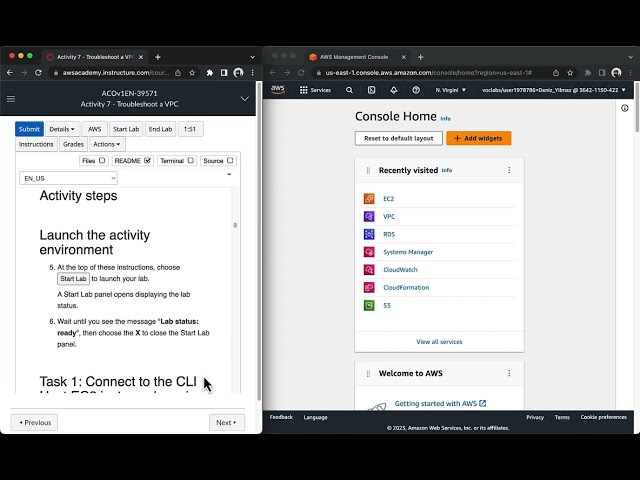Bookmark the awsacademy page with the star
The width and height of the screenshot is (640, 480).
(192, 73)
